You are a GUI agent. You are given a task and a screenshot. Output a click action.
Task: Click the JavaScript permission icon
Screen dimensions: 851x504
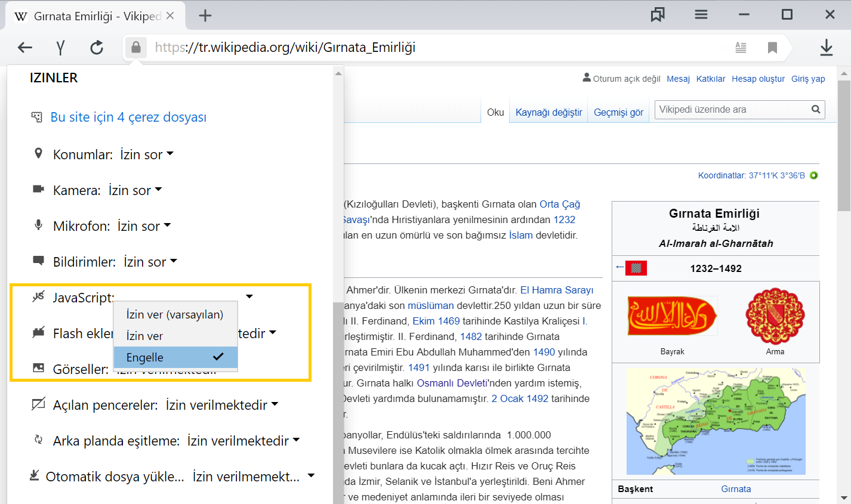[39, 296]
